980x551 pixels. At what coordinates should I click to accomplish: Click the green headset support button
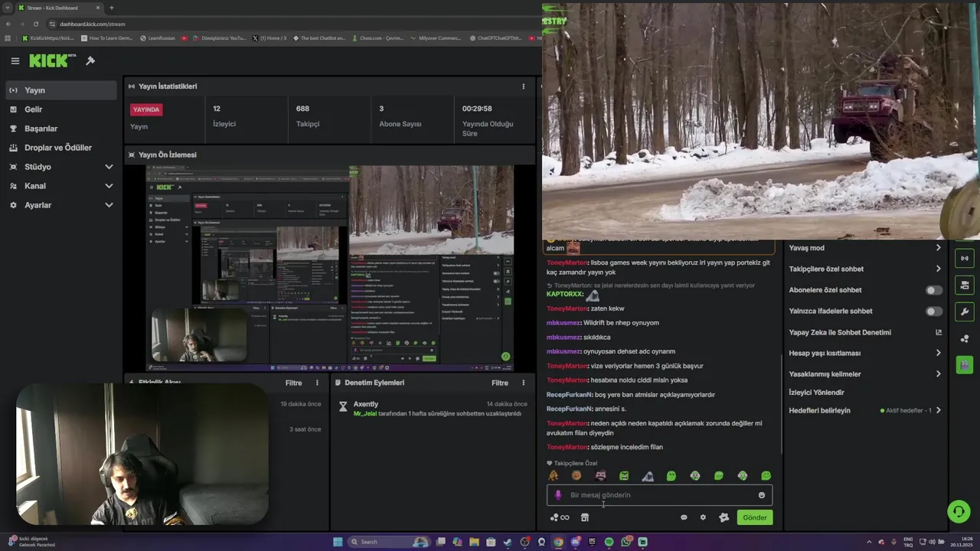pos(958,511)
